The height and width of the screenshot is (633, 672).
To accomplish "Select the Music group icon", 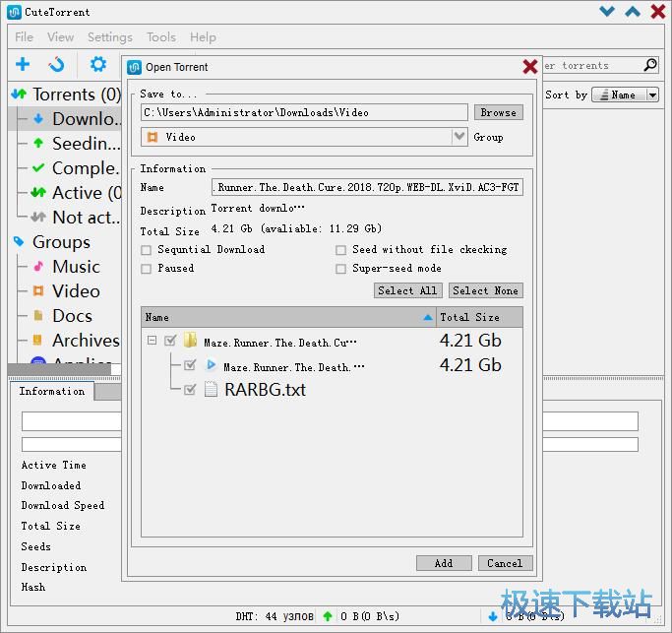I will pos(38,267).
